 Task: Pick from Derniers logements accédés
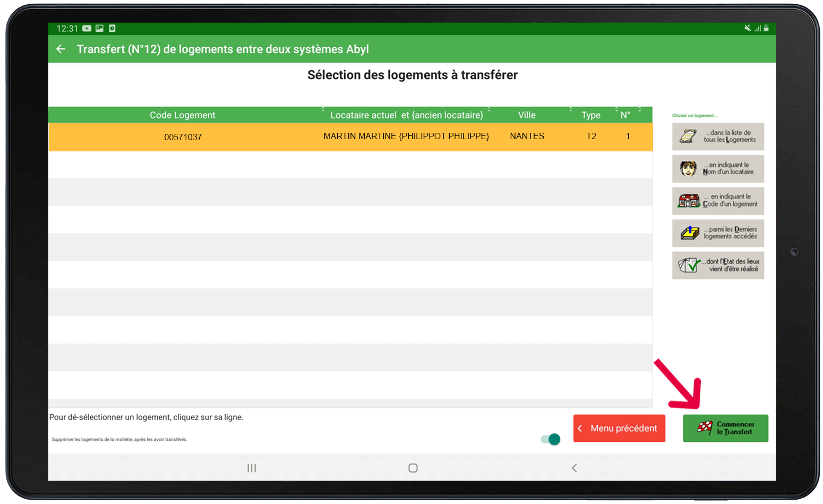(x=718, y=233)
